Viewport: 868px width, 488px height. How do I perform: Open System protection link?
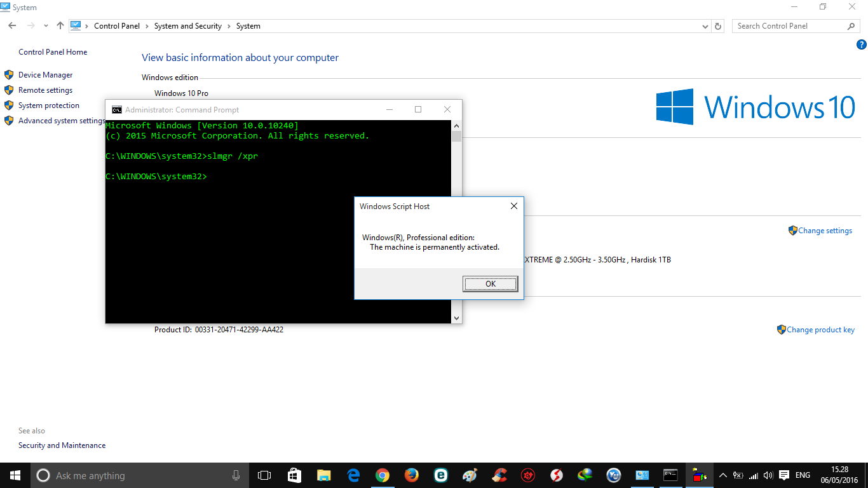49,105
